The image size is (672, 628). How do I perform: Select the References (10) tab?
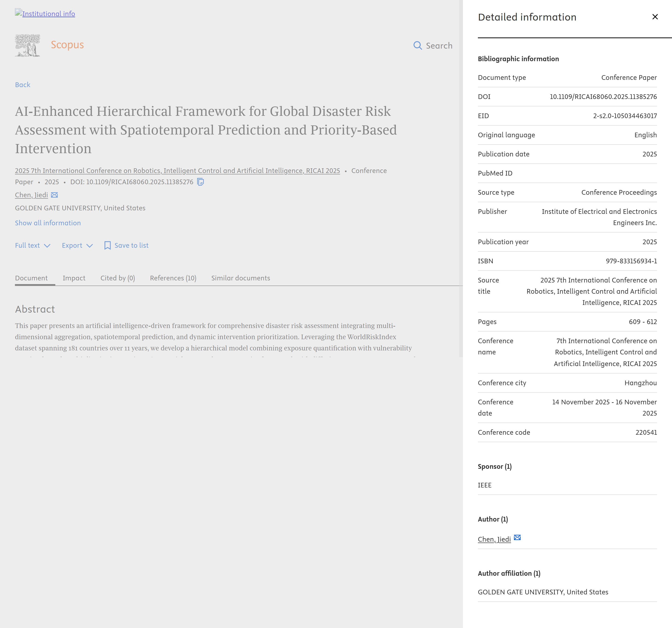tap(173, 278)
